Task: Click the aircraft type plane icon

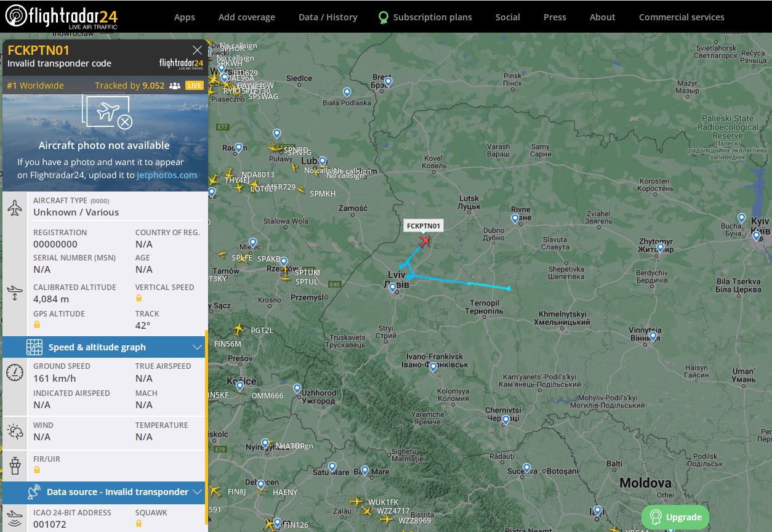Action: (x=15, y=208)
